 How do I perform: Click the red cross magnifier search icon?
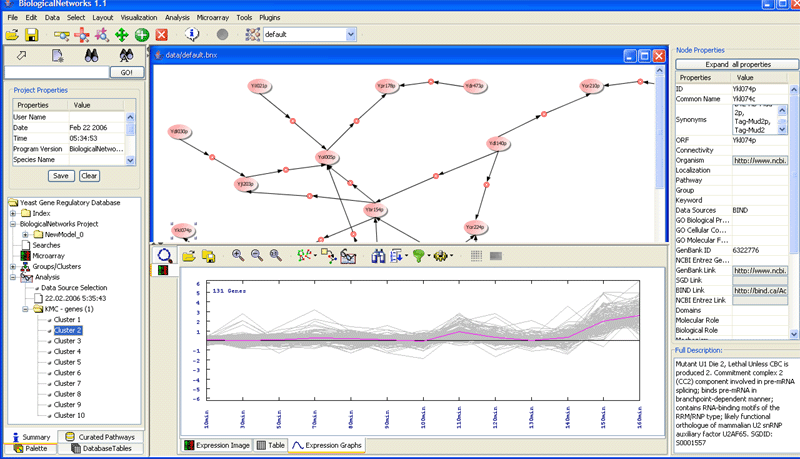tap(82, 35)
